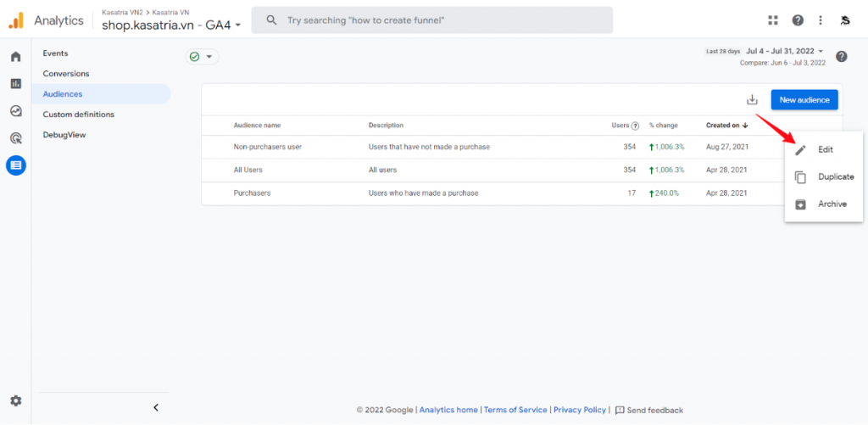Open the Configure icon in sidebar
868x425 pixels.
click(x=16, y=165)
